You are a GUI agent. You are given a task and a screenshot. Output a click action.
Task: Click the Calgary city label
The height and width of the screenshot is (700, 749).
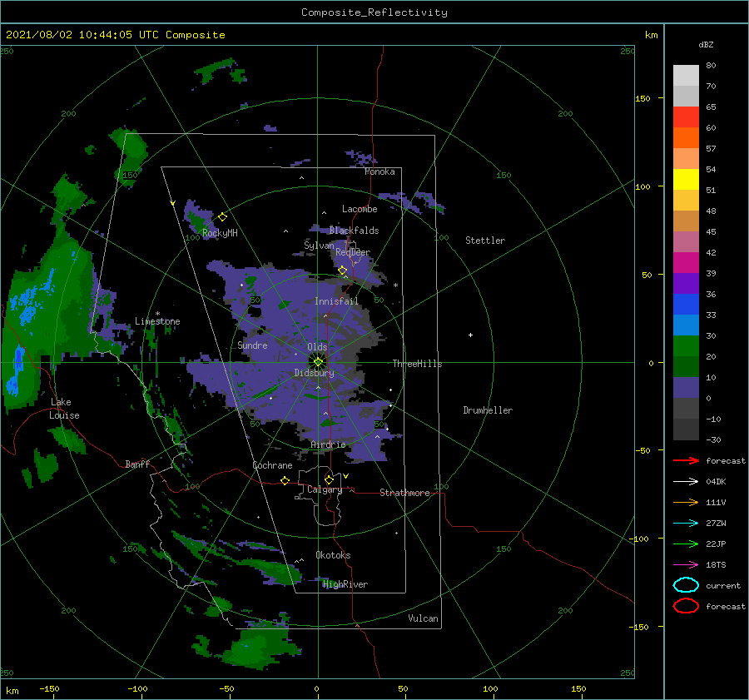[325, 489]
